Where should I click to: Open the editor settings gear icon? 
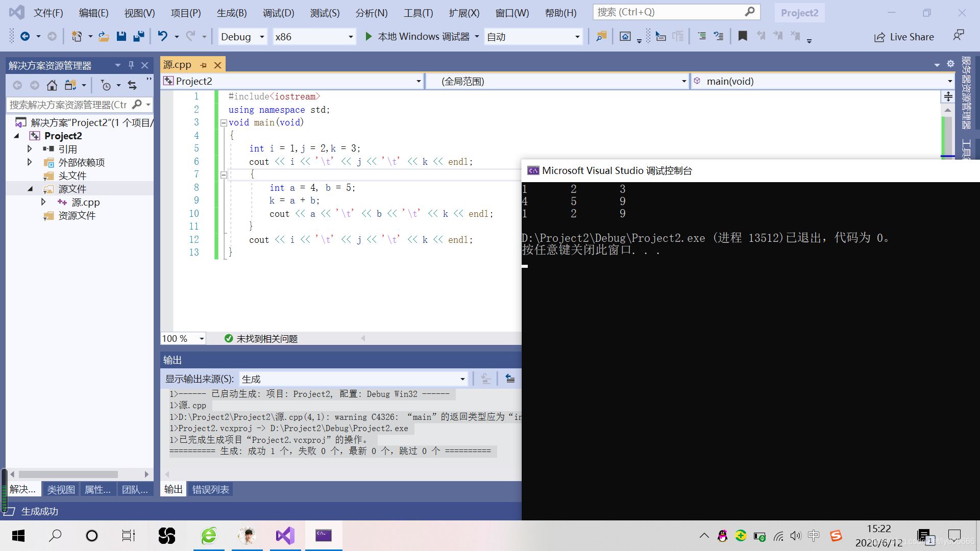[950, 64]
